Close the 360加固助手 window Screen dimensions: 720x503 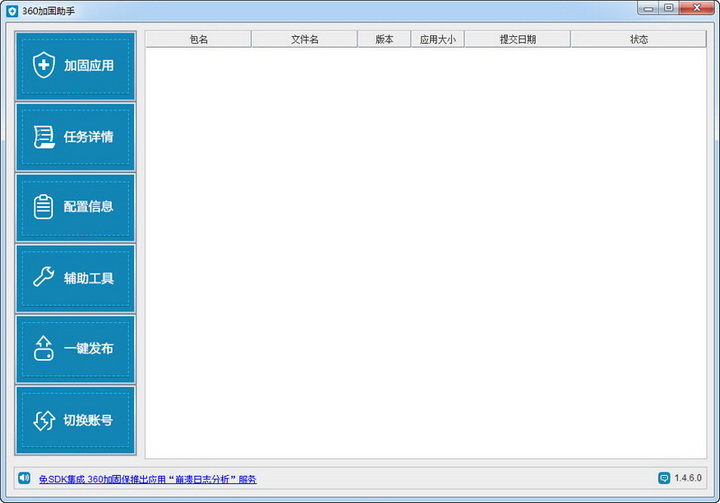pyautogui.click(x=697, y=8)
